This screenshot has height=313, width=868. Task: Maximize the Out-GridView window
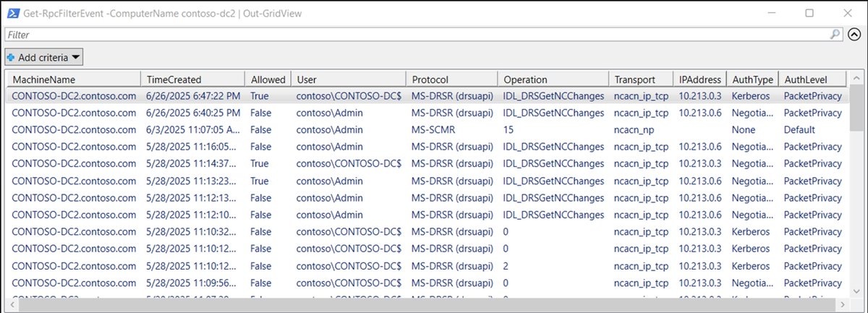[809, 13]
